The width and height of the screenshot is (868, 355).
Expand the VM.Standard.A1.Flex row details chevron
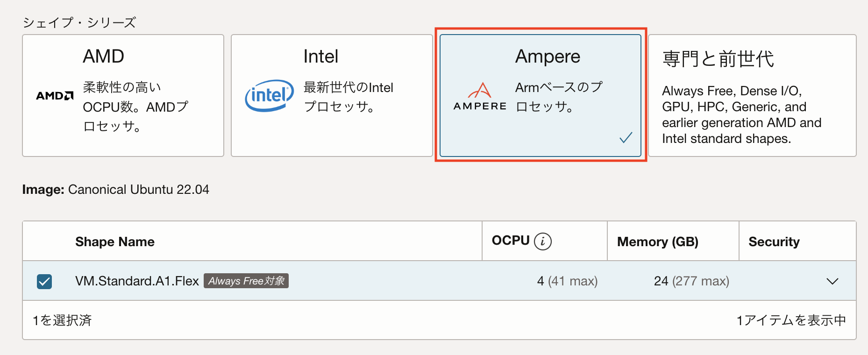[x=832, y=281]
